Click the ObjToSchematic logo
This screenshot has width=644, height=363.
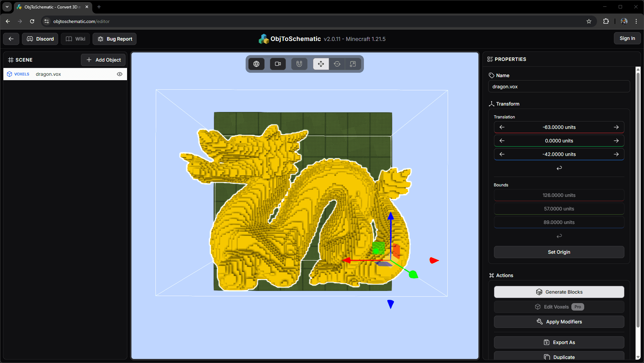264,39
